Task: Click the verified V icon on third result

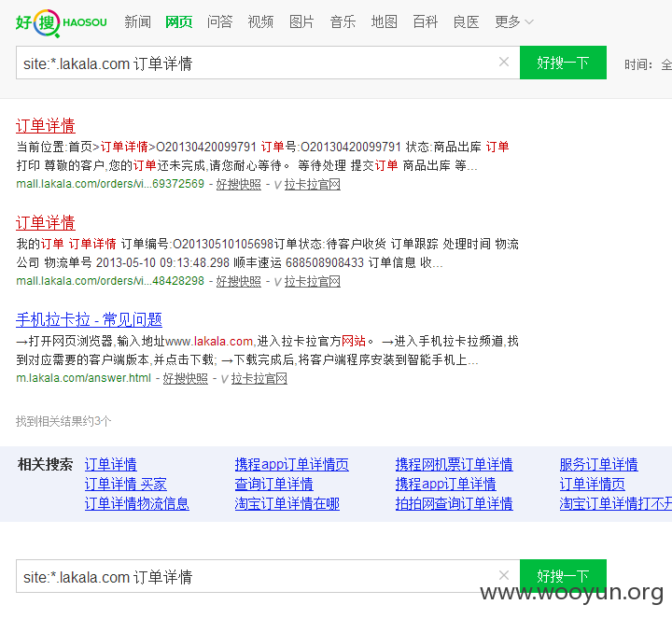Action: (x=224, y=379)
